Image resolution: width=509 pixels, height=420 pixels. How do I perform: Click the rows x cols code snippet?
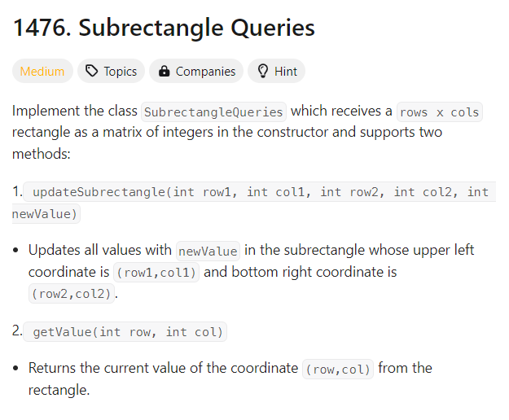[440, 112]
